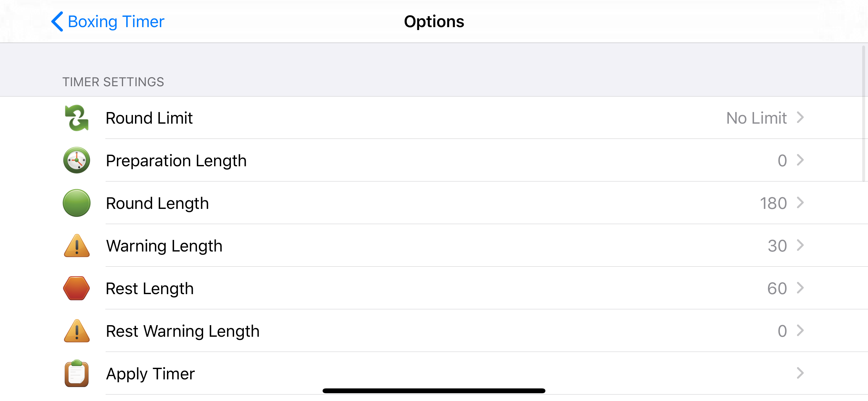This screenshot has height=401, width=868.
Task: Expand Warning Length with its right chevron
Action: pos(800,245)
